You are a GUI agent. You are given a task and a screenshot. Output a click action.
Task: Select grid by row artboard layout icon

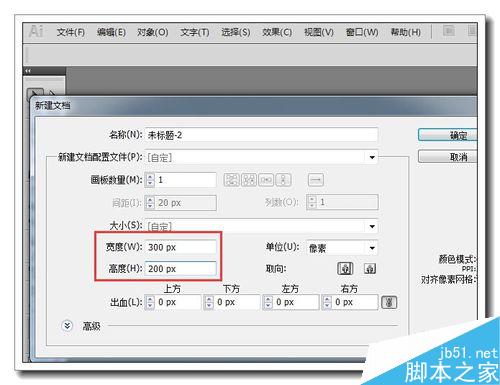232,180
